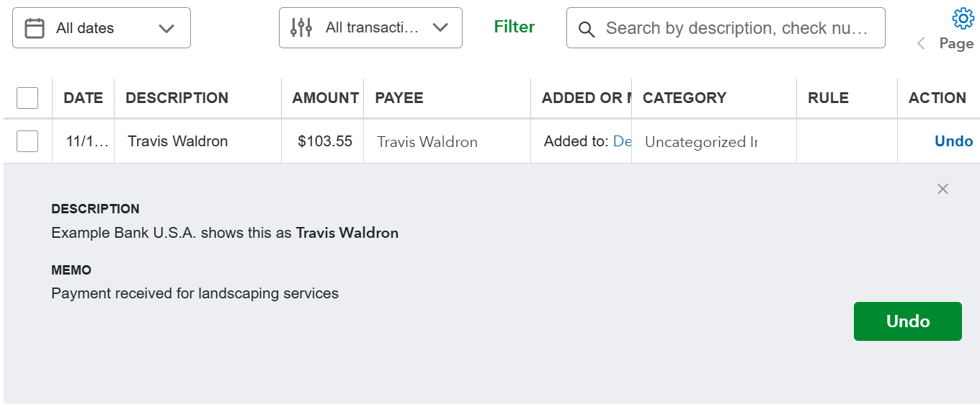Click the calendar icon in date filter
Viewport: 980px width, 405px height.
tap(35, 28)
